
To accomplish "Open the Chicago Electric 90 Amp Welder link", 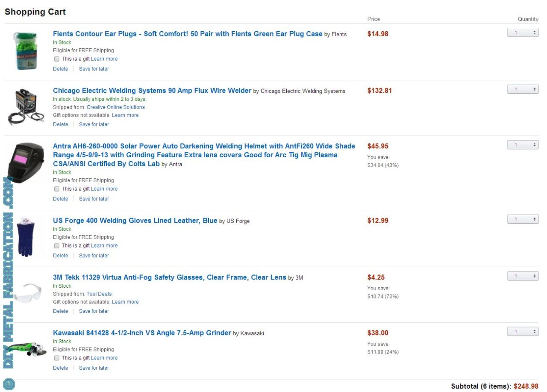I will [152, 91].
